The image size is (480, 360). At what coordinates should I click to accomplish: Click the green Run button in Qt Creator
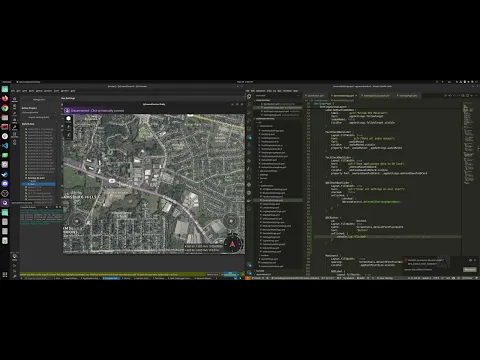(x=14, y=266)
